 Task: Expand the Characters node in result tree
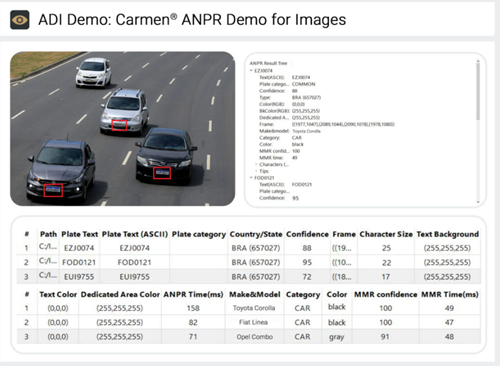point(256,164)
